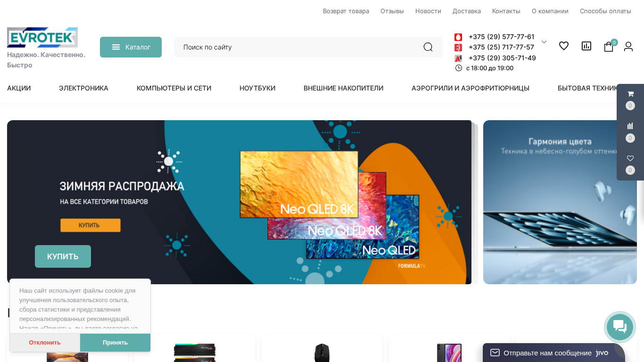Open the Доставка link
The width and height of the screenshot is (644, 362).
pyautogui.click(x=467, y=11)
